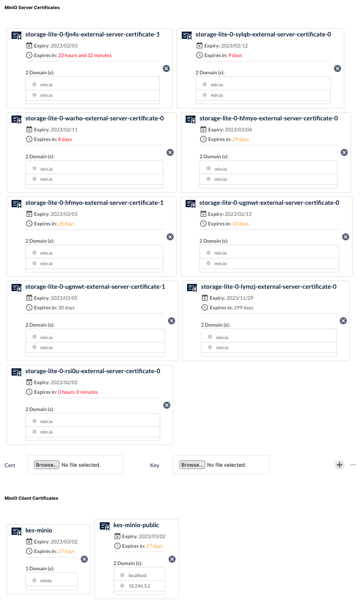Remove certificate row with the minus icon
The image size is (364, 601).
coord(353,465)
